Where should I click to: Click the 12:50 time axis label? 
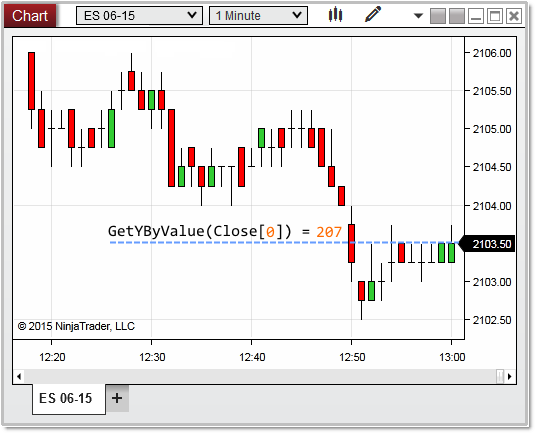pos(352,357)
